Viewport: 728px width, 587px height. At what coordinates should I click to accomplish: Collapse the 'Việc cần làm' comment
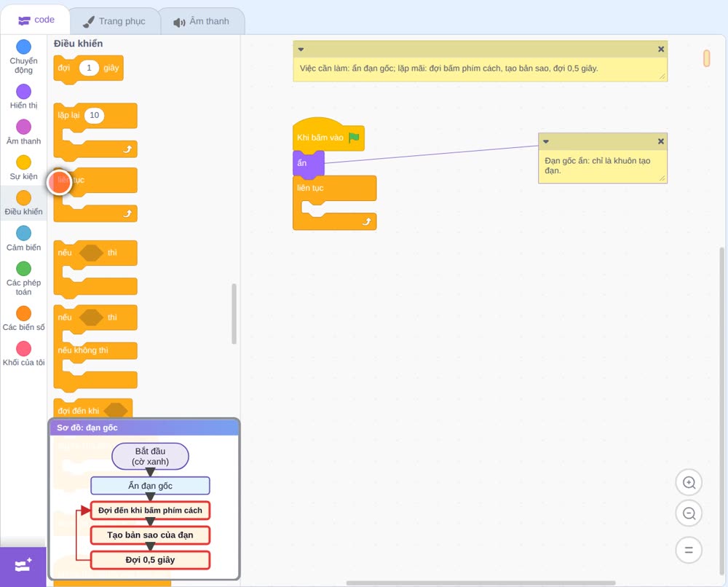(x=301, y=50)
